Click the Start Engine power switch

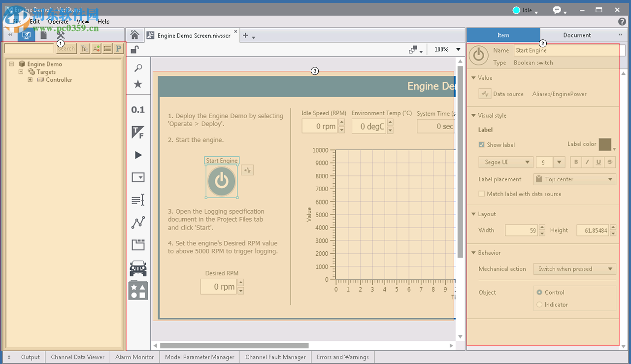click(222, 181)
